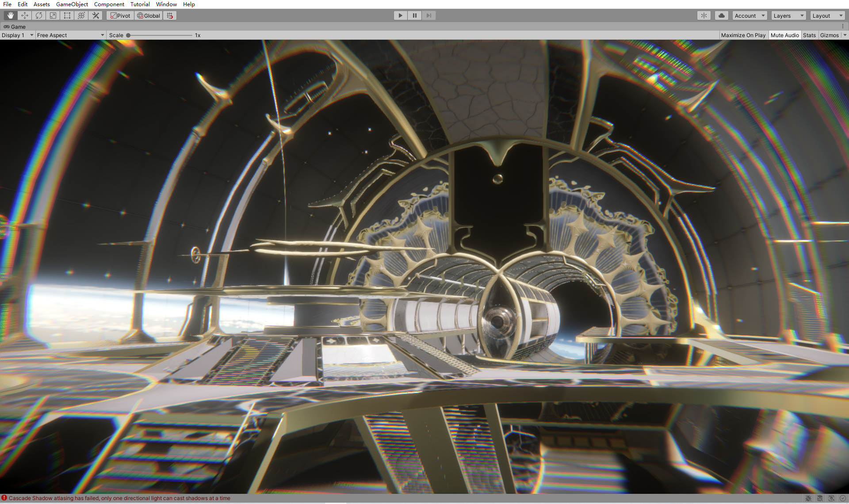Open the Layout dropdown
Screen dimensions: 849x504
[x=827, y=15]
